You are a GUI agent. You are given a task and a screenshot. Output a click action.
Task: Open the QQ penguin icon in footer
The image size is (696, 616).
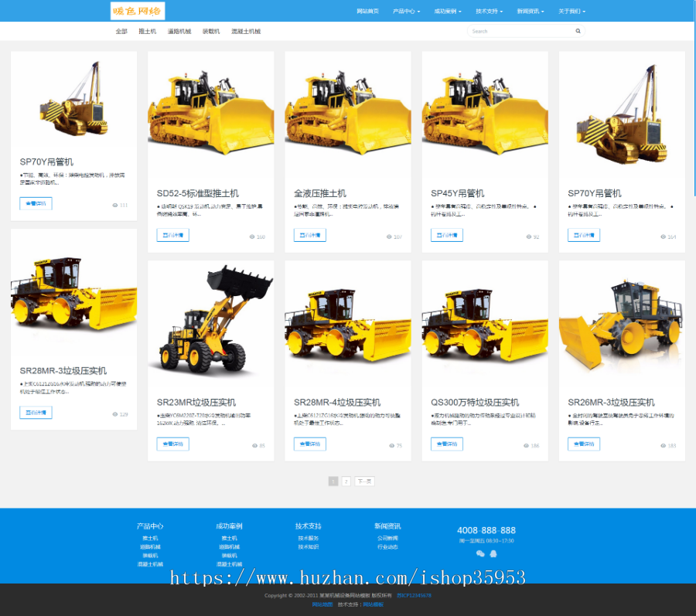tap(493, 553)
